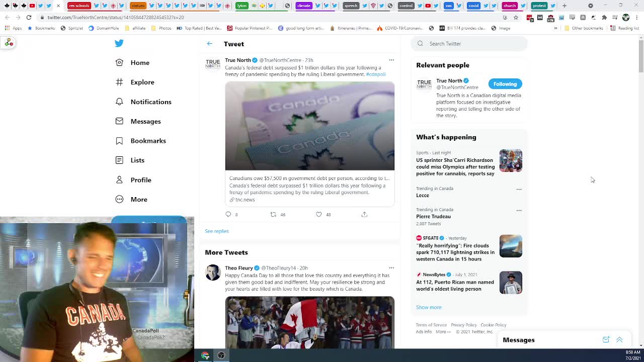Open Home in sidebar
This screenshot has width=644, height=362.
click(x=133, y=63)
